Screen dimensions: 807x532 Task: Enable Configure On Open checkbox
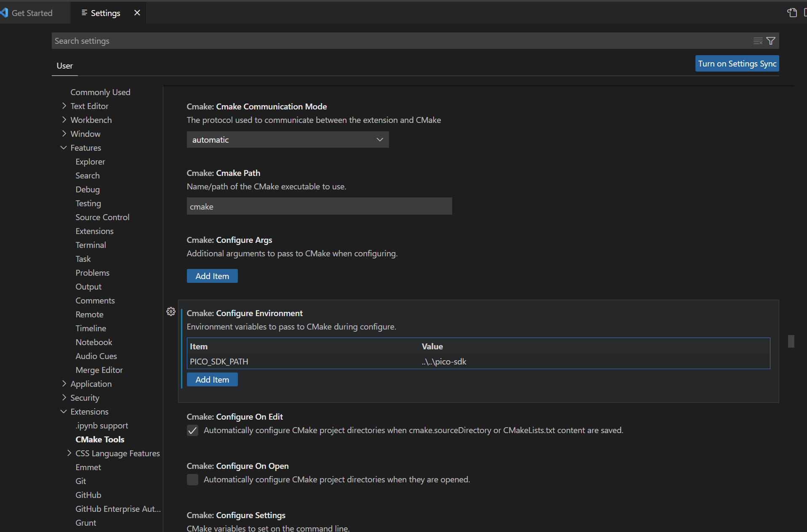[x=192, y=479]
